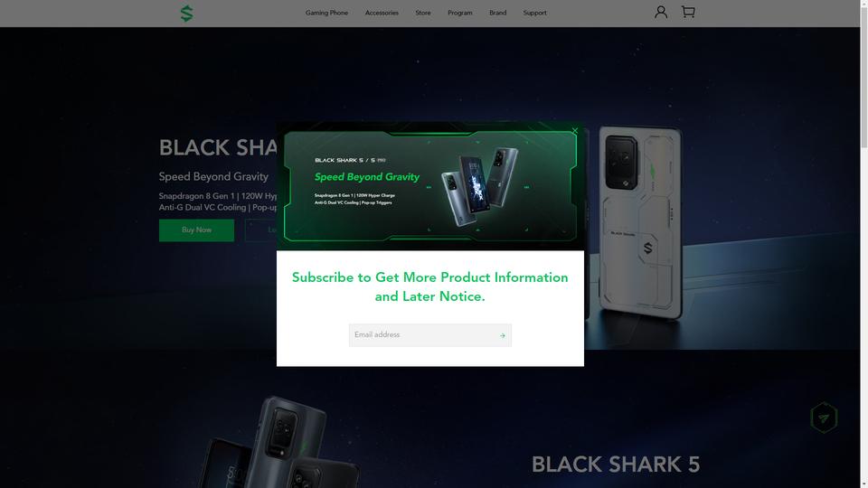Click the page vertical scrollbar thumb

coord(863,73)
